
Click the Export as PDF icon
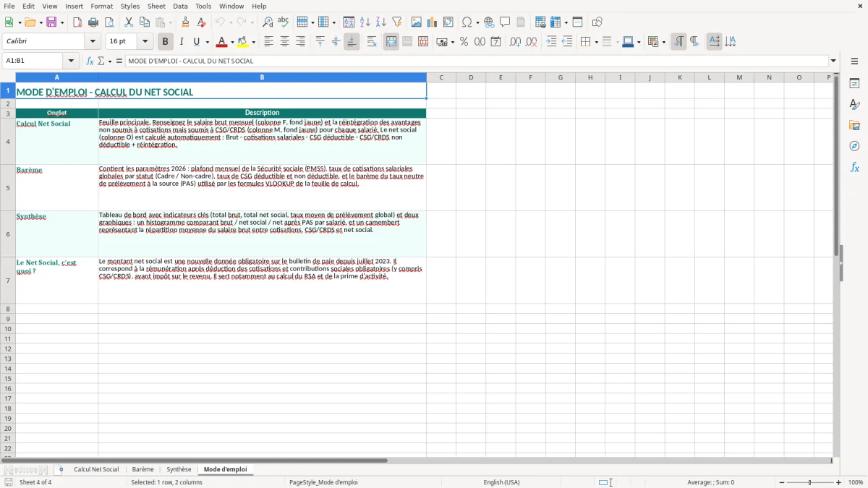[x=77, y=22]
